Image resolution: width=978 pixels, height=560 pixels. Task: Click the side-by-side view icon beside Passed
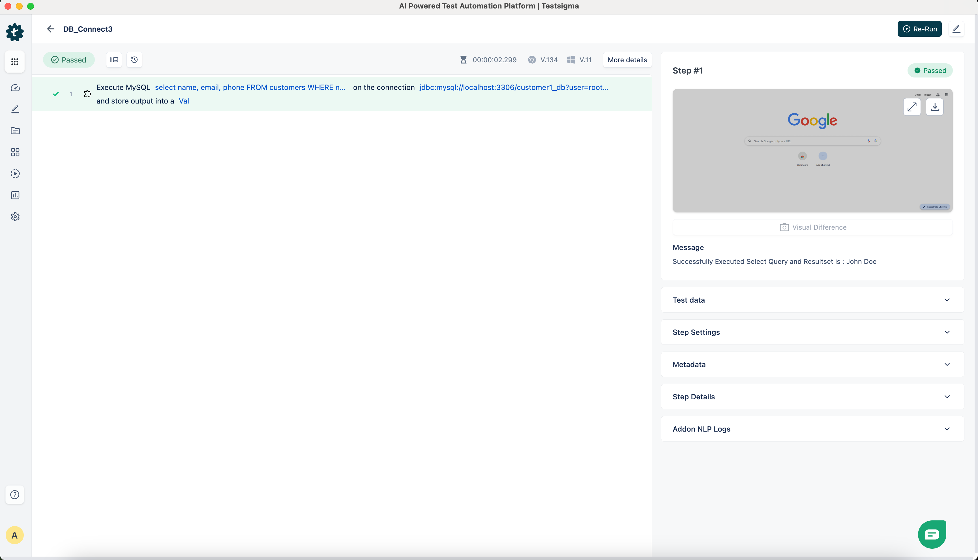pyautogui.click(x=113, y=60)
